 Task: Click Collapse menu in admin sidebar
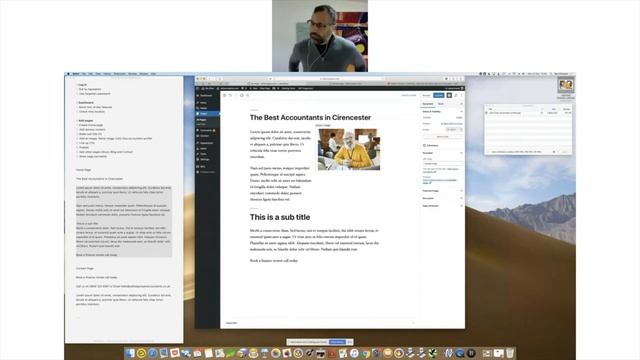click(x=207, y=172)
